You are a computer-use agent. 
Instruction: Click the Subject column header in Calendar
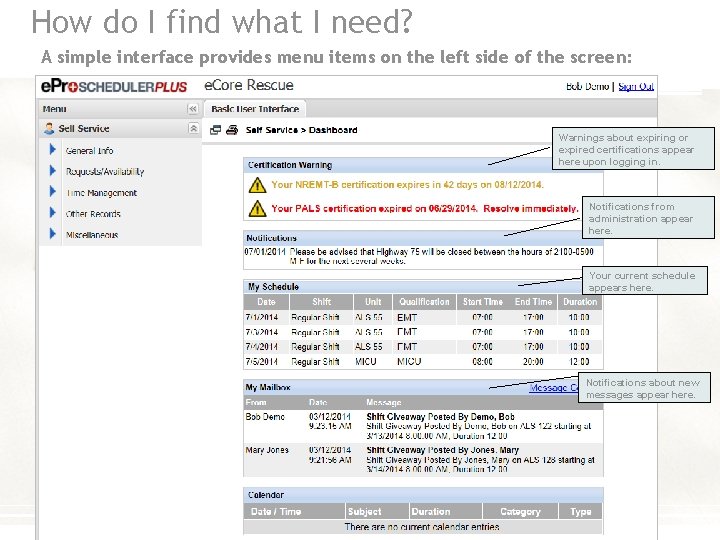[377, 511]
